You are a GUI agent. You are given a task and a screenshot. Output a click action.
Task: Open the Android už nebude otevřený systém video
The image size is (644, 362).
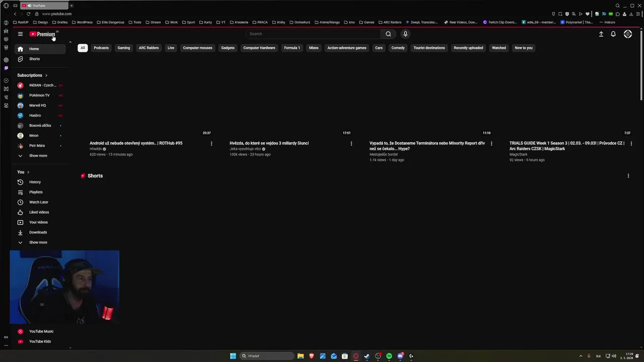pos(136,143)
